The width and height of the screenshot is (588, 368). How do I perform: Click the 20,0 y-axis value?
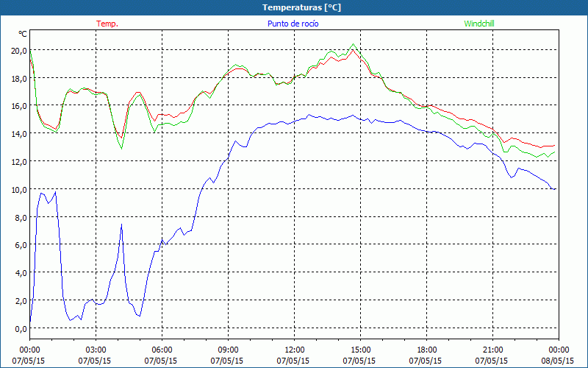pyautogui.click(x=18, y=50)
